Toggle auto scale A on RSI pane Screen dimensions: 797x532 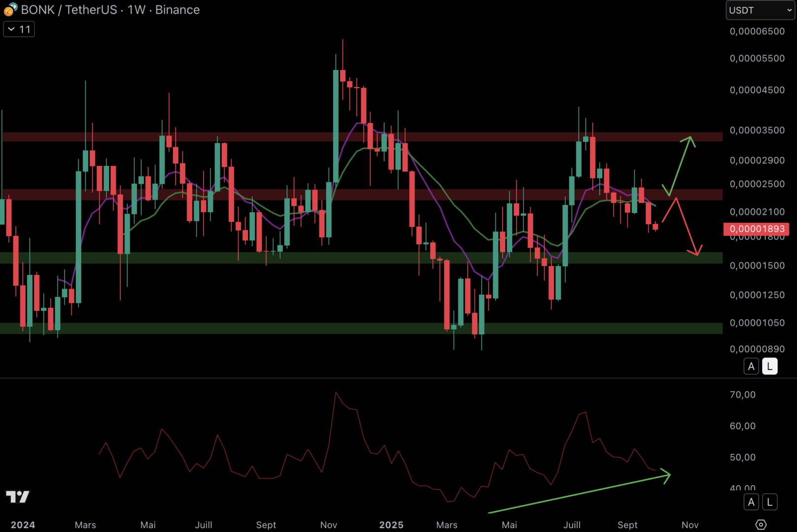[751, 502]
